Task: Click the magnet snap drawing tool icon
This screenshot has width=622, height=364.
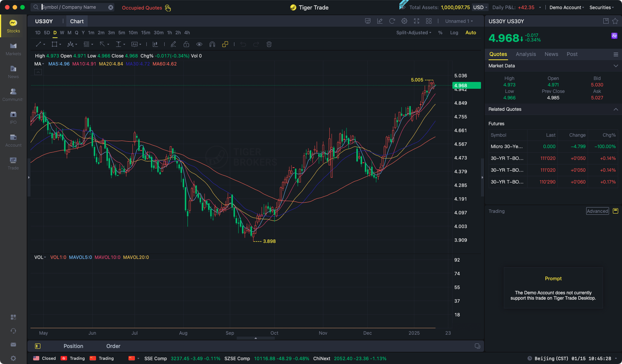Action: [x=212, y=44]
